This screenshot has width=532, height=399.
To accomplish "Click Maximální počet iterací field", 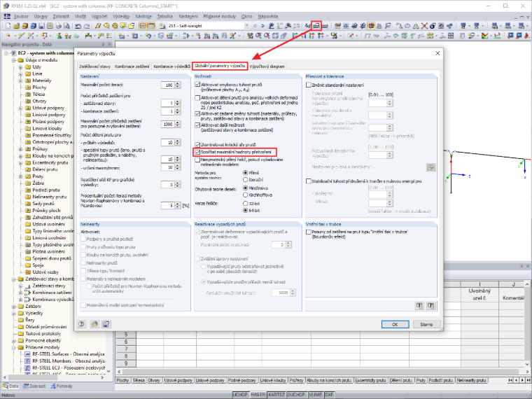I will (167, 85).
